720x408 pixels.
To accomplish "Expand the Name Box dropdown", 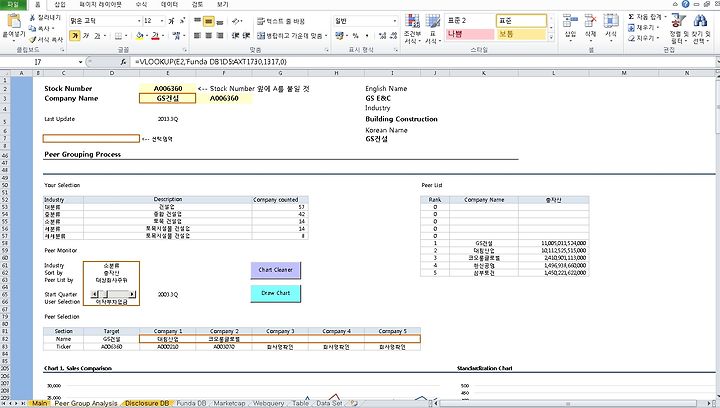I will point(80,62).
